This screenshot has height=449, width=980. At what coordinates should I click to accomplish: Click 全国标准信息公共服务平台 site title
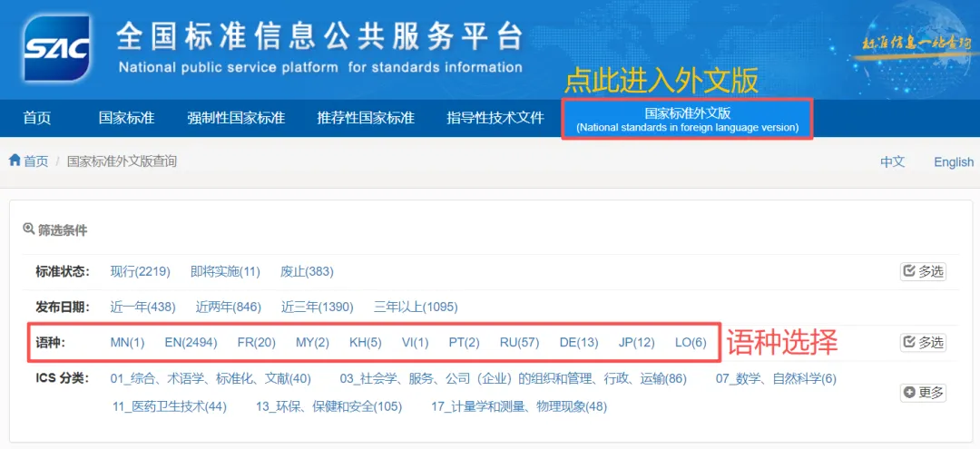[318, 37]
